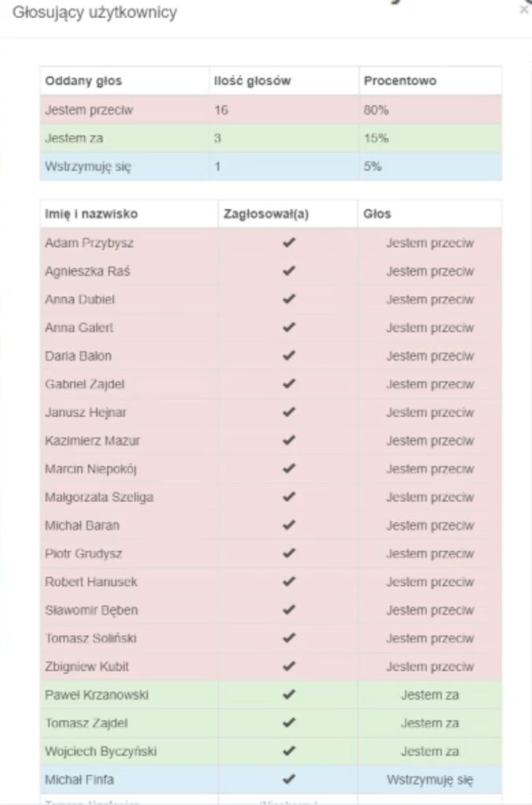
Task: Click the checkmark for Daria Balon
Action: (288, 355)
